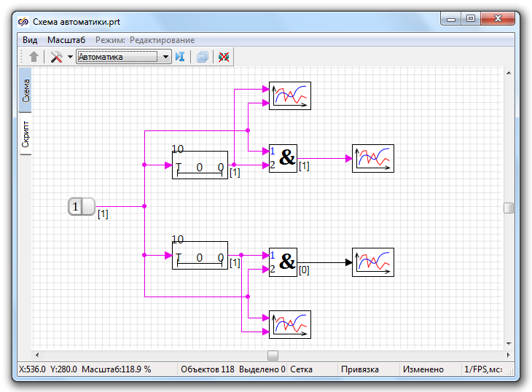The width and height of the screenshot is (532, 392).
Task: Click the bottom graph plot block
Action: pos(290,325)
